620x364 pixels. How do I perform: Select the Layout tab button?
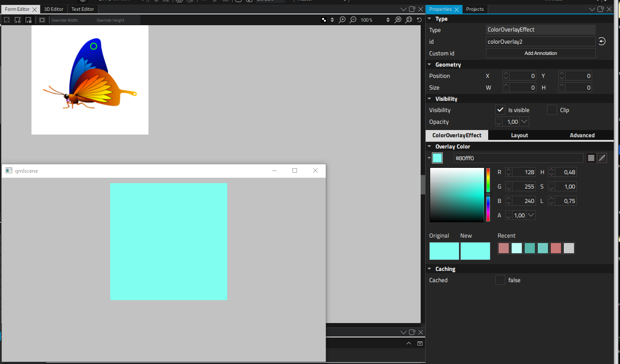(x=519, y=135)
